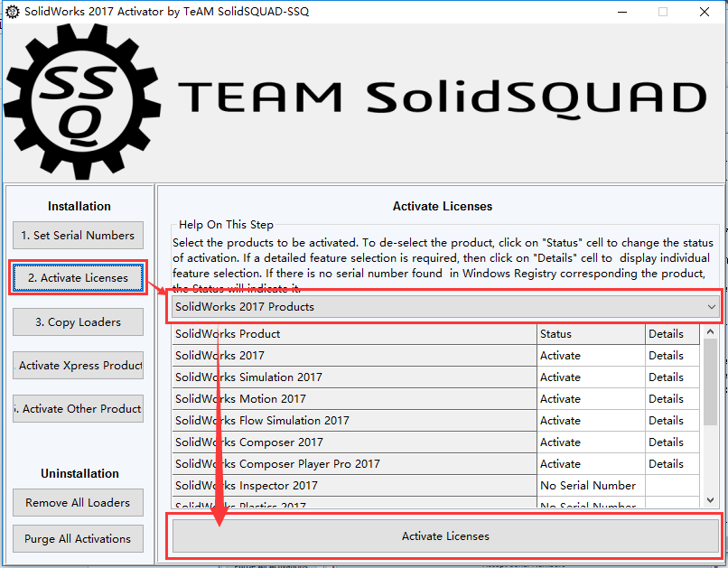Open Activate Xpress Products step
The image size is (728, 568).
tap(78, 365)
